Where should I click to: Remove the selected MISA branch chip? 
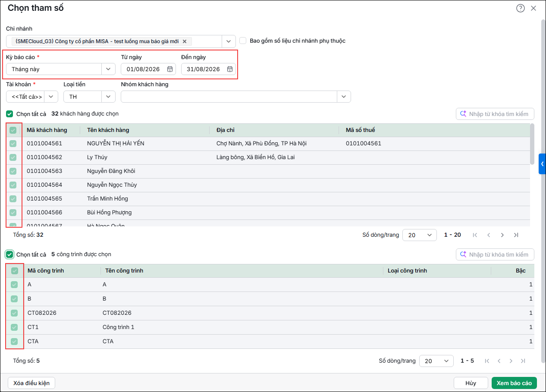(185, 41)
